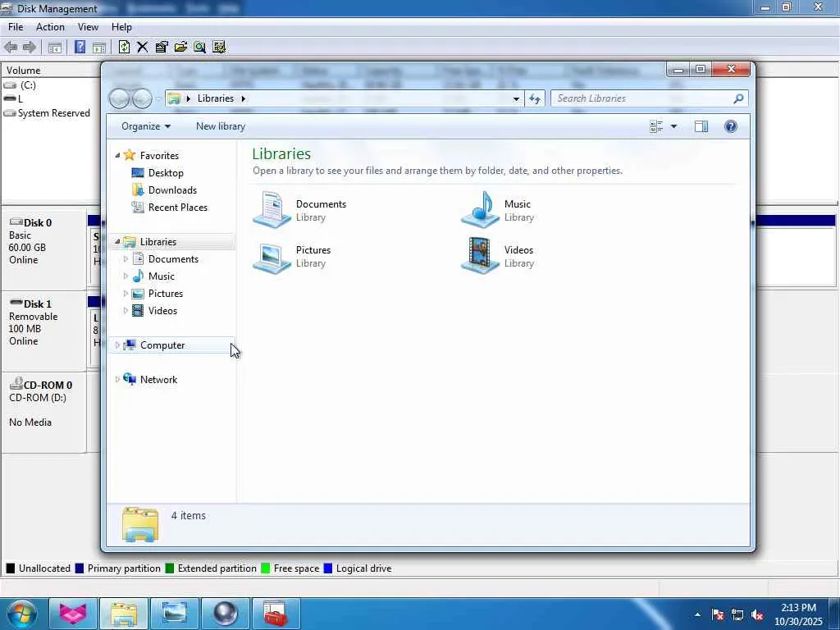Open the Windows Start orb
This screenshot has height=630, width=840.
(21, 614)
